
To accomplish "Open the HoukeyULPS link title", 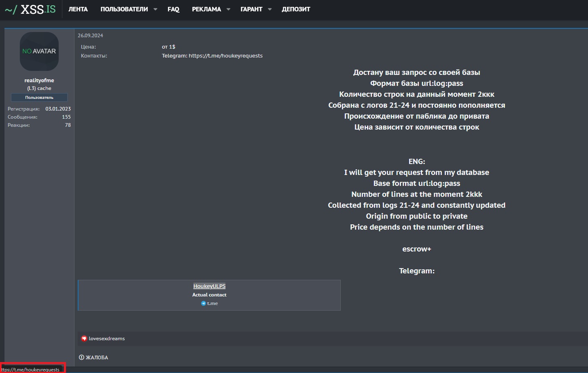I will coord(209,286).
